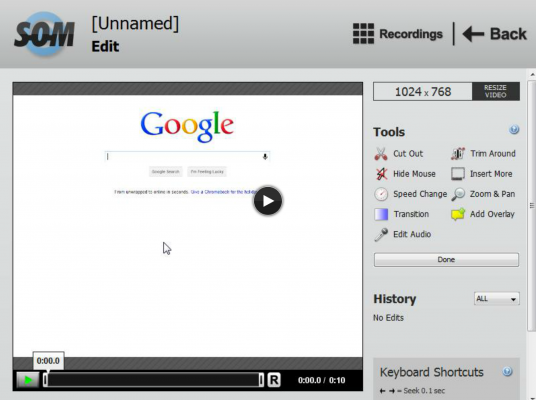Click the Google Search button in preview
The height and width of the screenshot is (400, 536).
(165, 172)
